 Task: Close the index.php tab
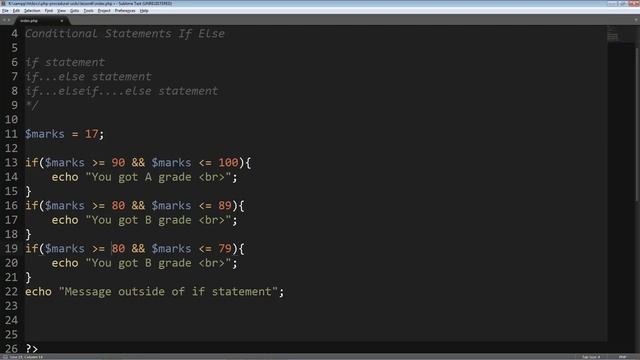62,20
